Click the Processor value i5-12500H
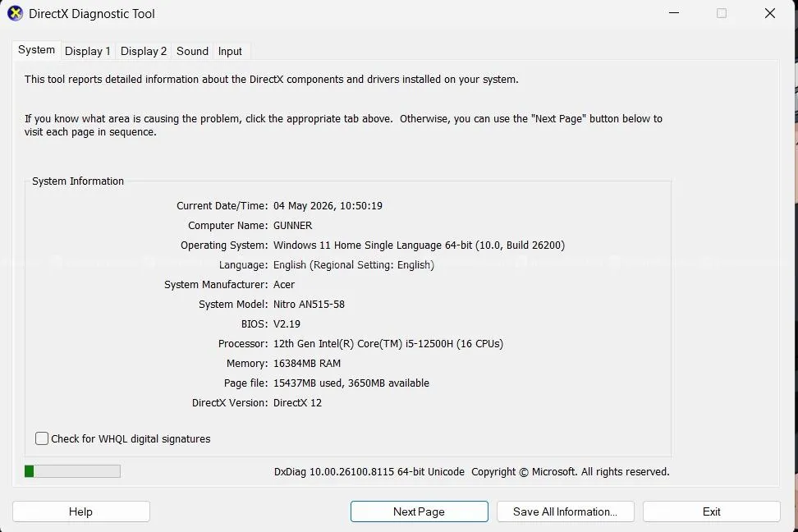The height and width of the screenshot is (532, 798). pyautogui.click(x=388, y=344)
